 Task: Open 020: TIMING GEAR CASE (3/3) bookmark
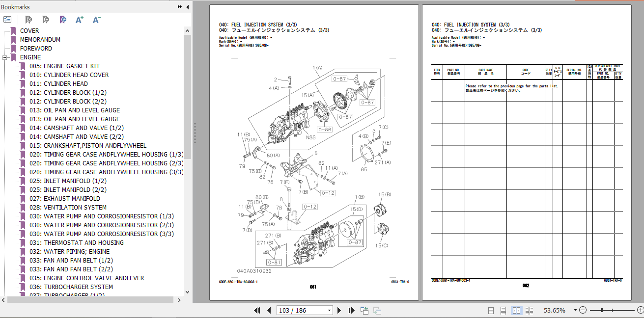[x=107, y=172]
